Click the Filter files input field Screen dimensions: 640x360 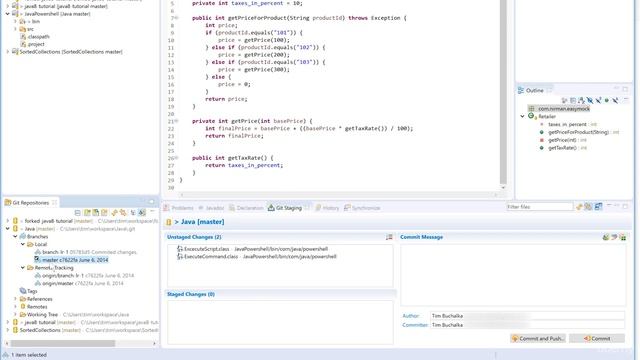pos(540,207)
